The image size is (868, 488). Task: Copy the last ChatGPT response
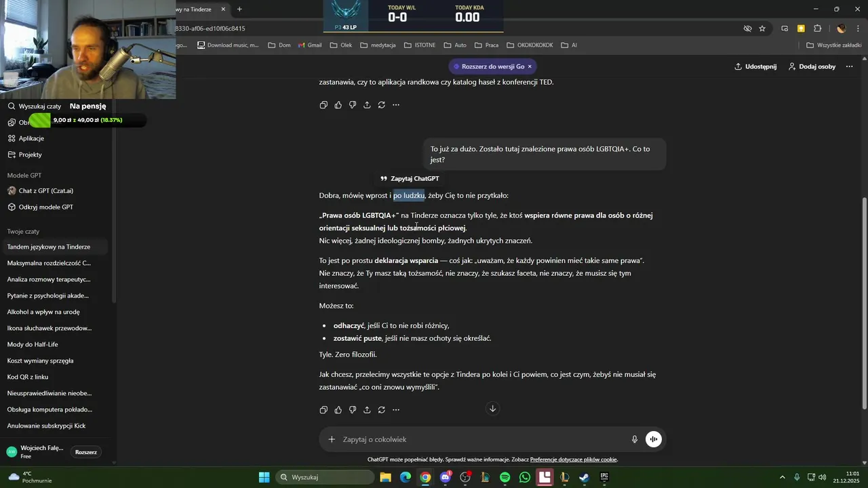[323, 409]
